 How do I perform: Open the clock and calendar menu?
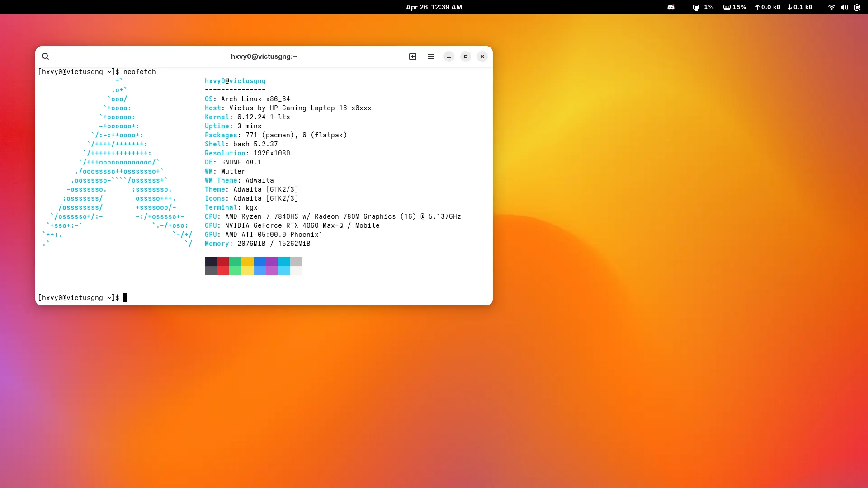[434, 7]
